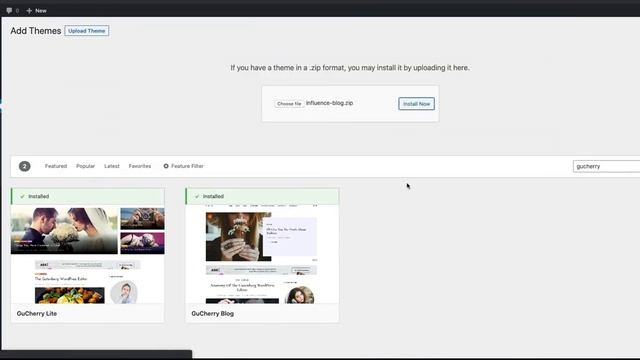Click the theme count badge showing 2
640x360 pixels.
24,166
